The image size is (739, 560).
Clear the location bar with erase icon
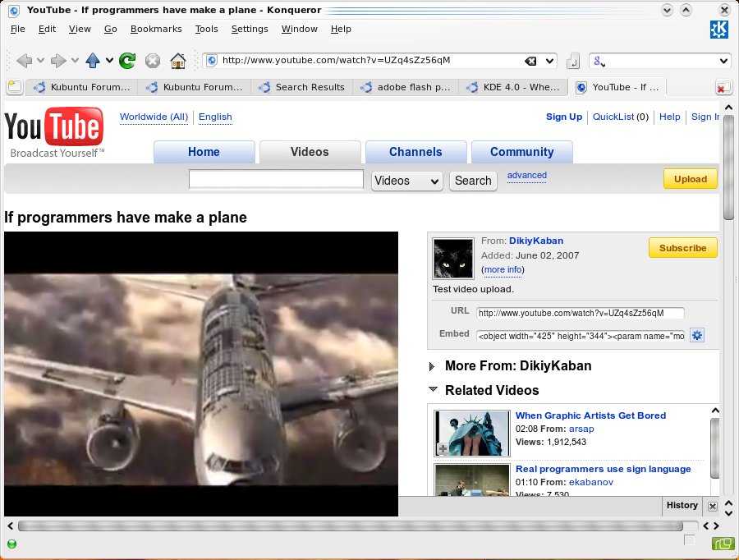531,61
